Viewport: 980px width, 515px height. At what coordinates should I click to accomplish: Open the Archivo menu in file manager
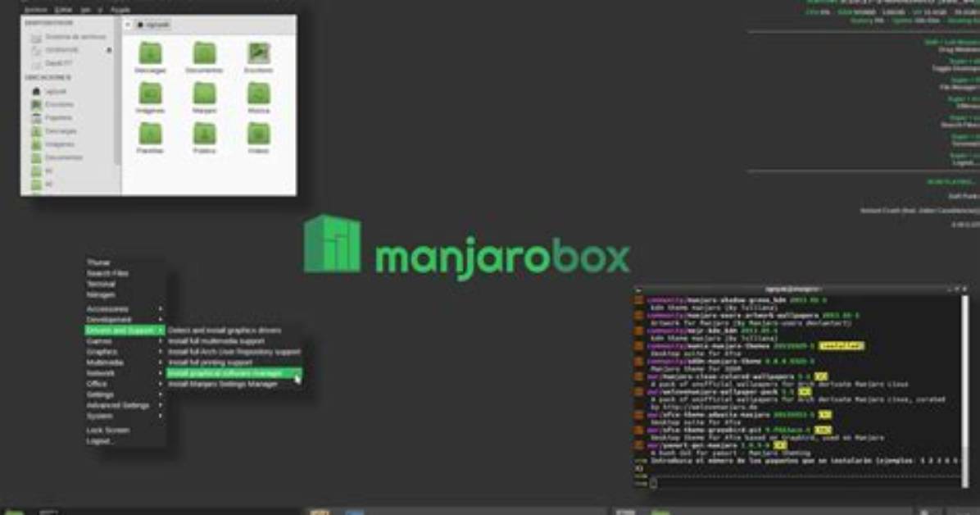pos(35,10)
